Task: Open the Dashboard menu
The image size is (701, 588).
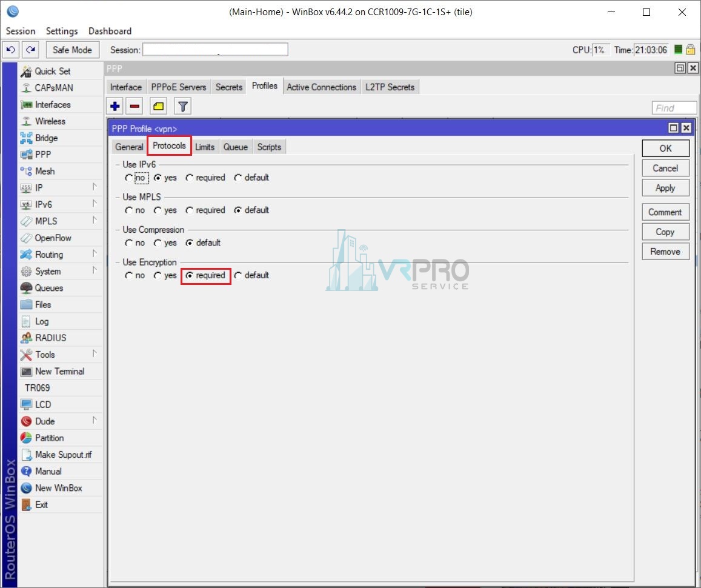Action: pyautogui.click(x=110, y=31)
